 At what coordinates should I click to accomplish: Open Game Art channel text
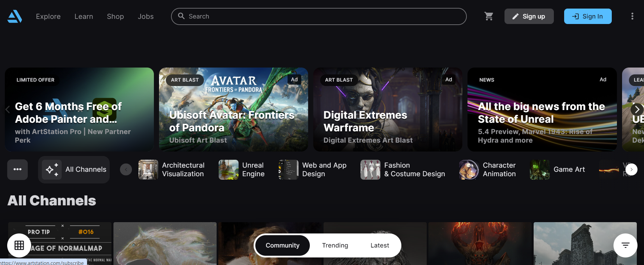[x=569, y=169]
